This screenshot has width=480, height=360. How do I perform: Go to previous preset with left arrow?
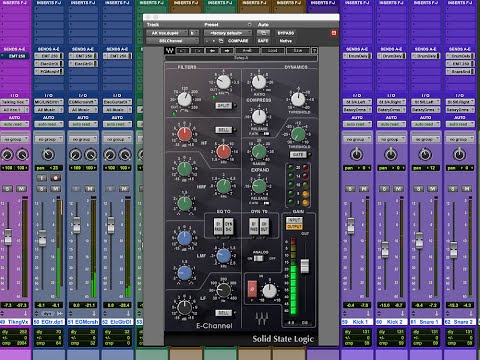(x=212, y=51)
